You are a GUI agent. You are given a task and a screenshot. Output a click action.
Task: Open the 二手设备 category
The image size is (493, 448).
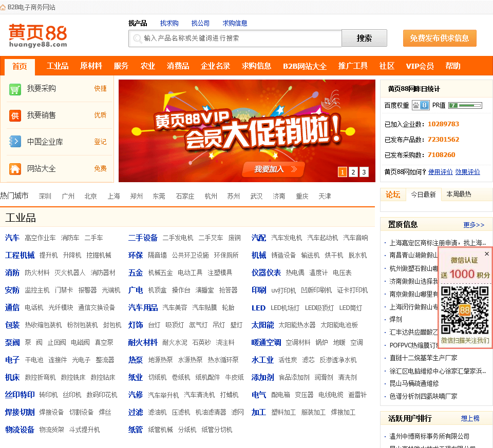point(143,238)
